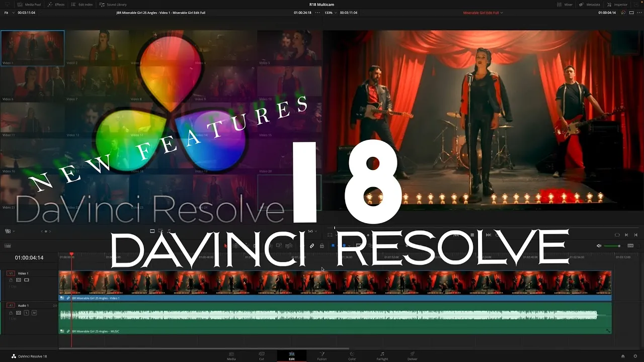Open the Edit Index panel

tap(82, 5)
